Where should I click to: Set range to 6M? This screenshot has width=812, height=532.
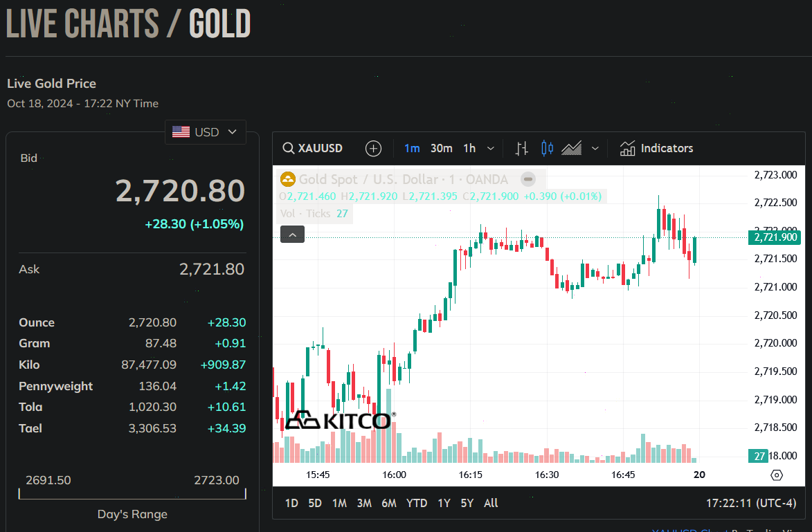point(389,503)
